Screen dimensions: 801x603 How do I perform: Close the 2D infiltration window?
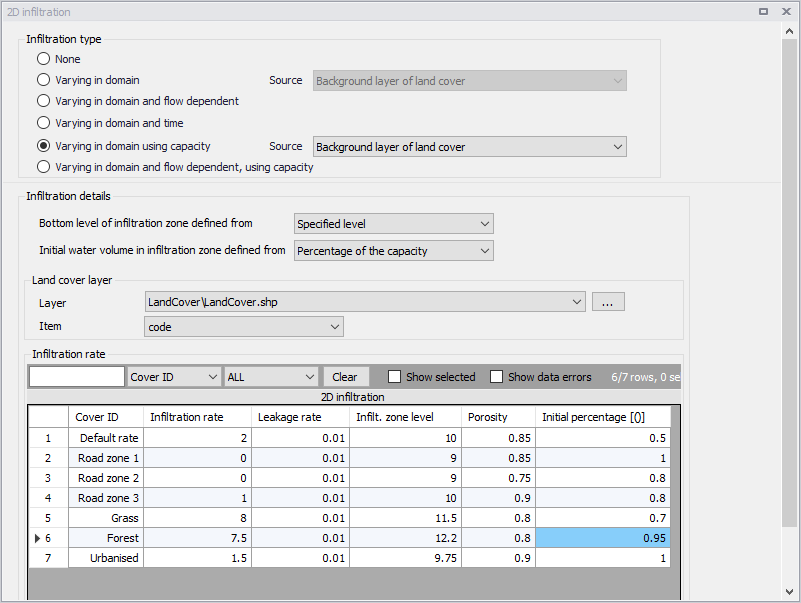786,11
